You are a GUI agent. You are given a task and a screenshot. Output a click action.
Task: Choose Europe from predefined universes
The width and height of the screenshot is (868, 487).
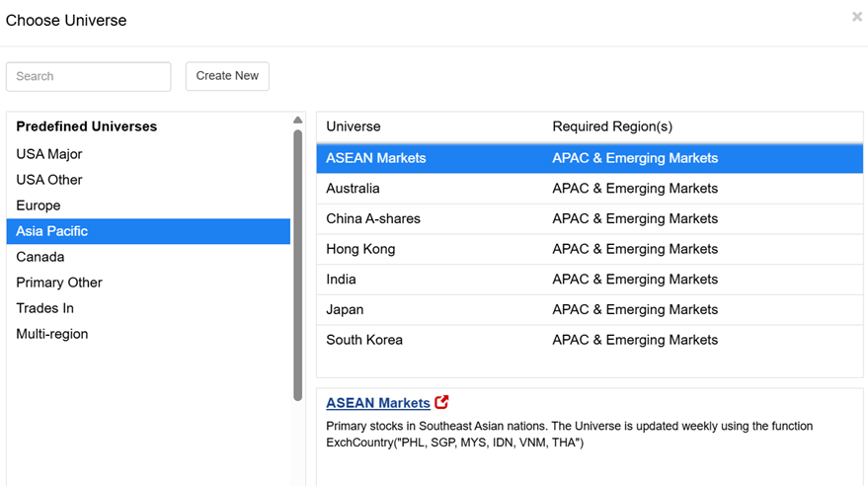click(x=148, y=205)
